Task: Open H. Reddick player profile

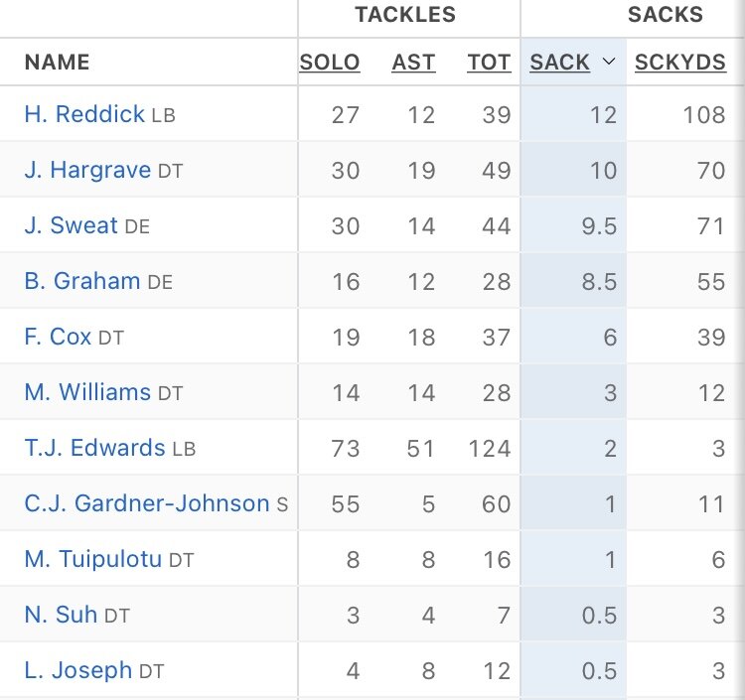Action: pyautogui.click(x=84, y=114)
